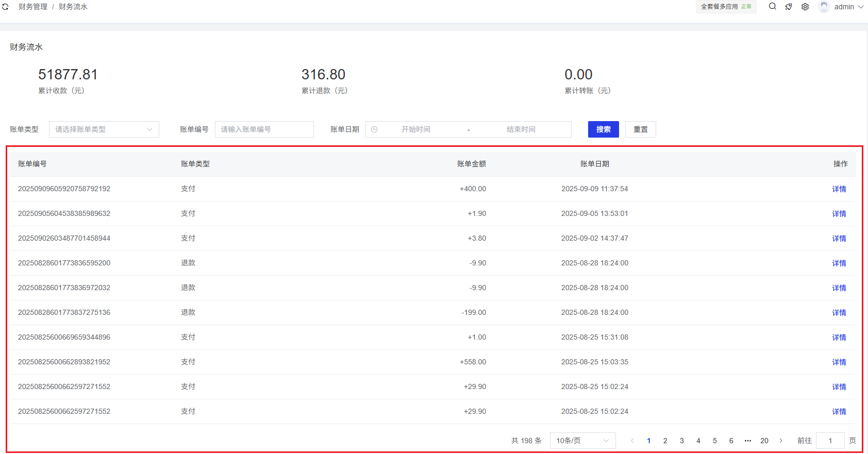Viewport: 868px width, 454px height.
Task: Click the admin user avatar
Action: click(x=824, y=7)
